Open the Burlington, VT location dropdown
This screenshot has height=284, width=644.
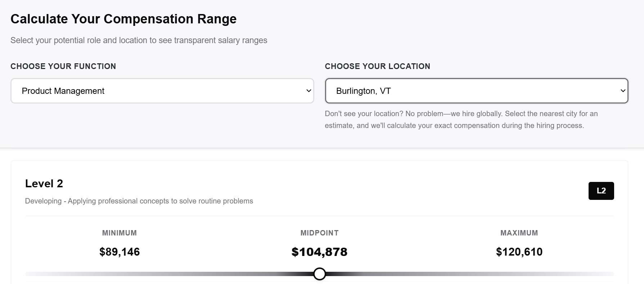(x=476, y=91)
